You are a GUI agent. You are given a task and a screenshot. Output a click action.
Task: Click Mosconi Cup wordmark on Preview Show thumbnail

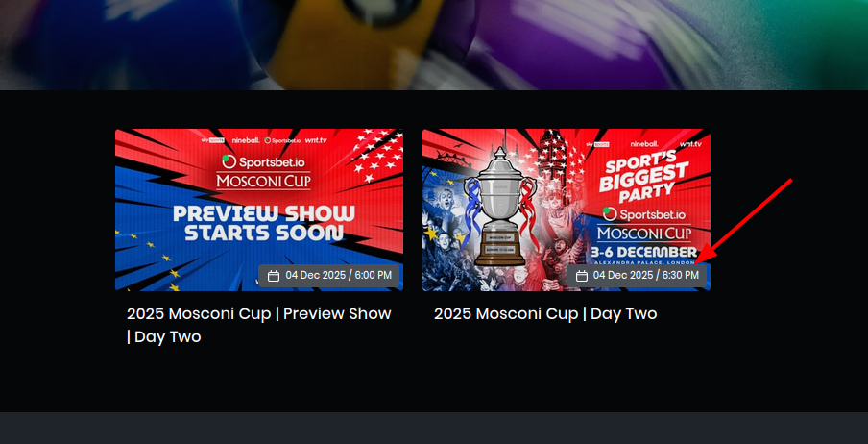(263, 182)
